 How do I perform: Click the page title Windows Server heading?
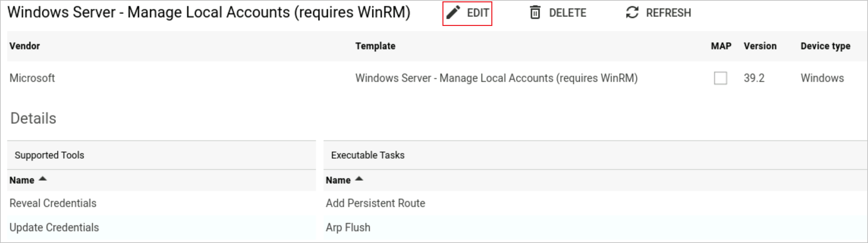click(209, 13)
